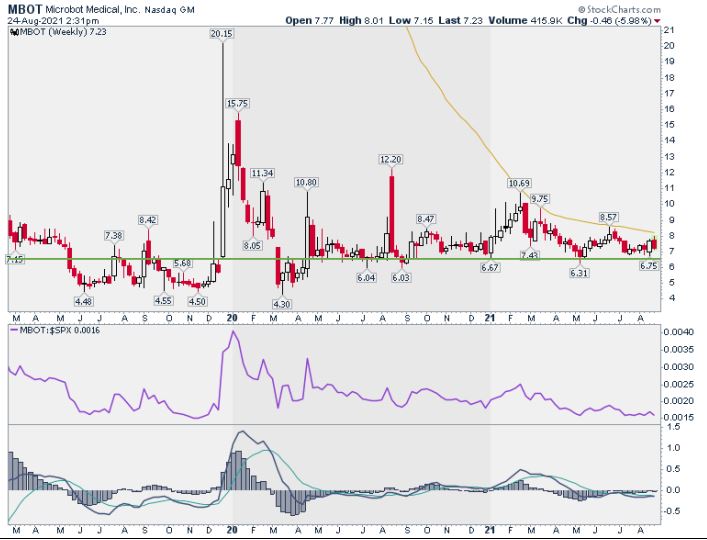Screen dimensions: 707x540
Task: Click the 4.30 low price label
Action: pos(282,304)
